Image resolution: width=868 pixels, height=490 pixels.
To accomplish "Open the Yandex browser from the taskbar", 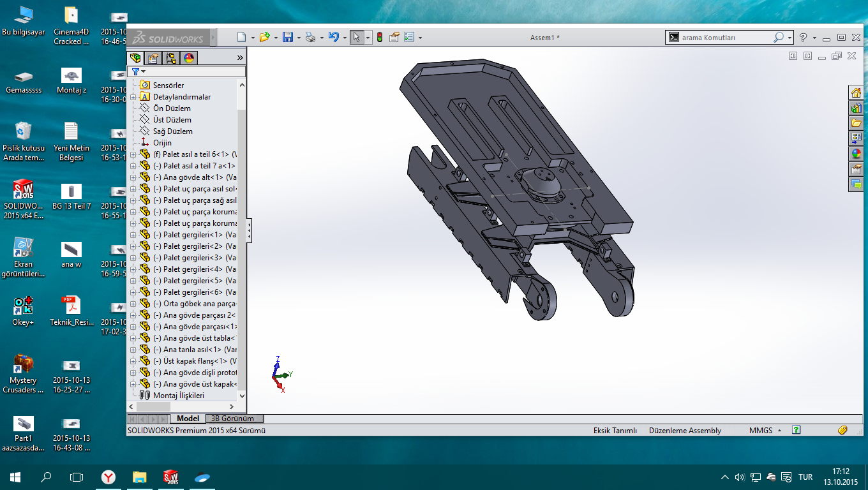I will tap(109, 477).
